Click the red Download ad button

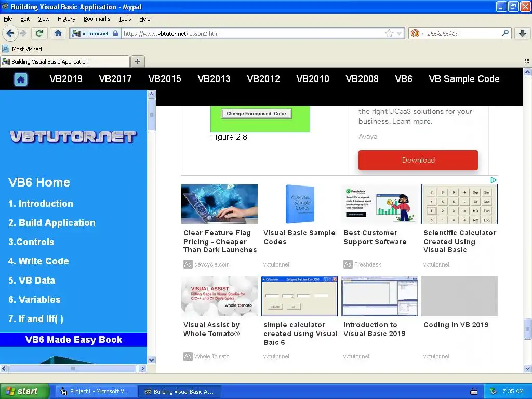tap(418, 160)
